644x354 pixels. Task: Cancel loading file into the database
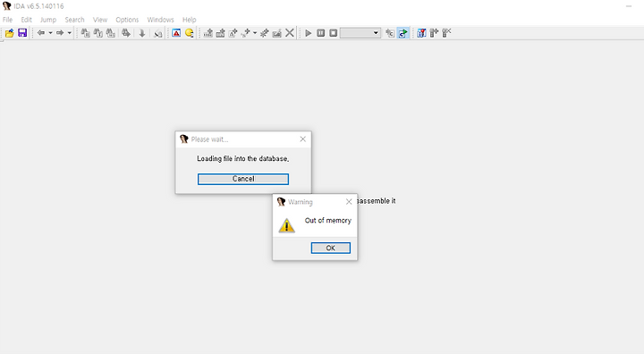click(243, 179)
